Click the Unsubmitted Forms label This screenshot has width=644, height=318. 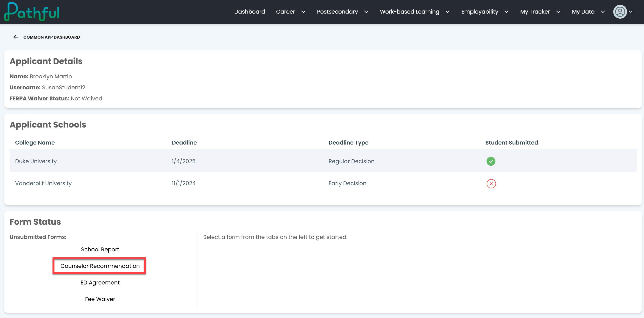coord(38,237)
